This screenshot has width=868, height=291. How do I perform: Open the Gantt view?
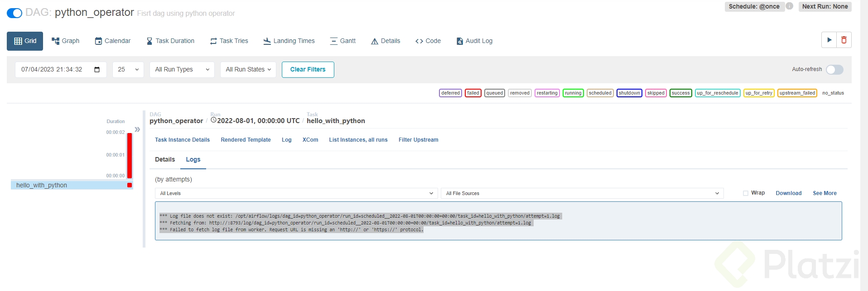tap(343, 41)
